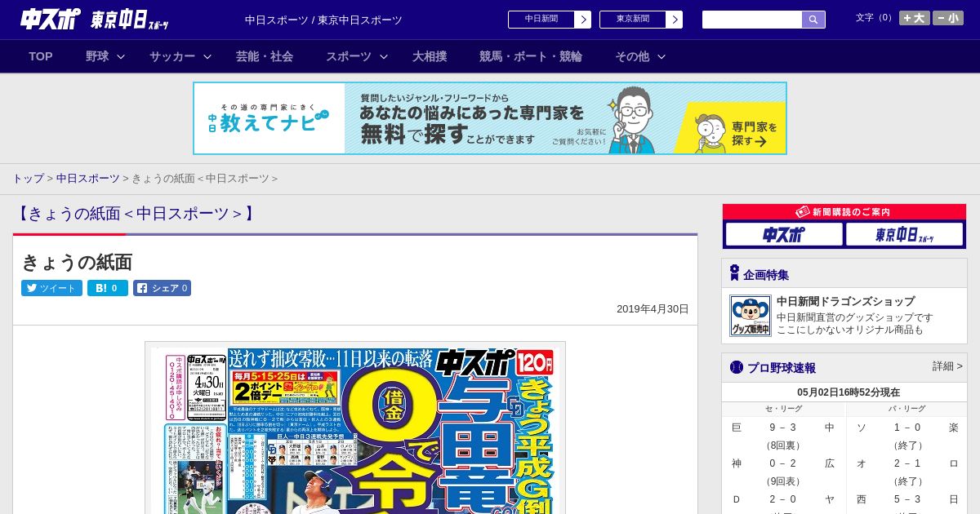Follow the トップ breadcrumb link
Screen dimensions: 980x514
point(28,178)
